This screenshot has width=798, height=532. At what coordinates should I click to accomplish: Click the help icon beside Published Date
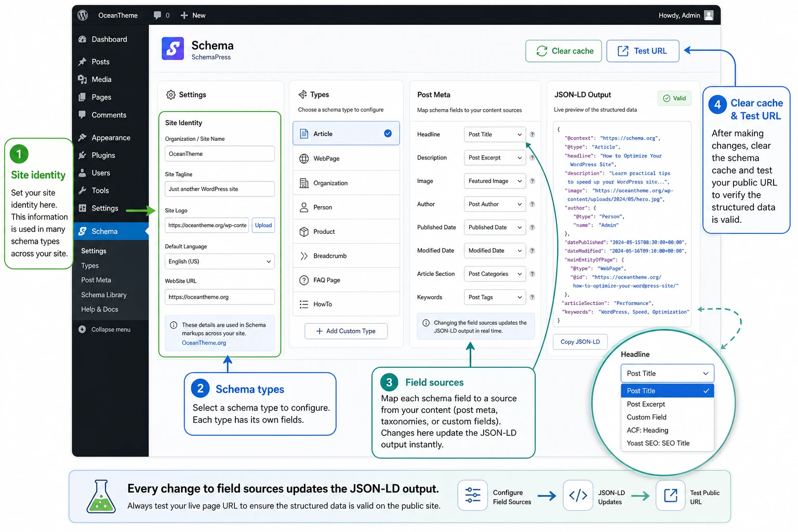532,228
